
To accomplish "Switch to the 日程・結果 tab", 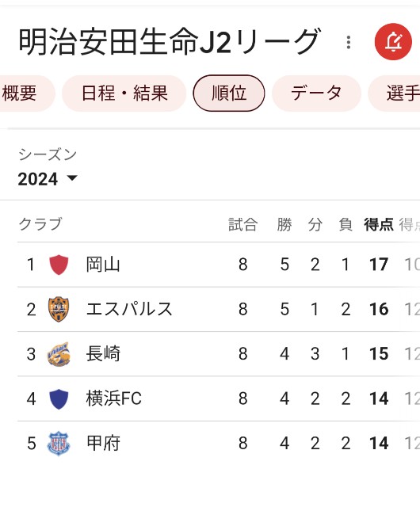I will tap(124, 93).
